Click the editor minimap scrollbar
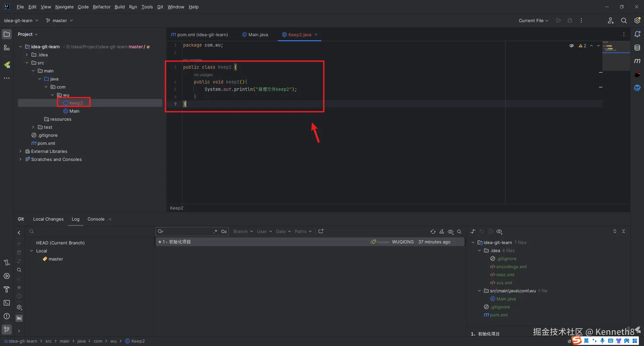This screenshot has height=346, width=644. (616, 56)
